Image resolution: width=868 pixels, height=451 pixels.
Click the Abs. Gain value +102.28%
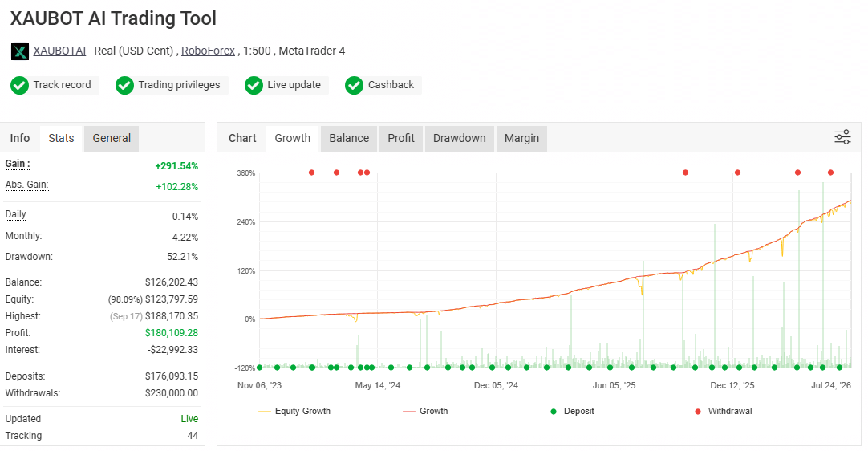[x=177, y=187]
